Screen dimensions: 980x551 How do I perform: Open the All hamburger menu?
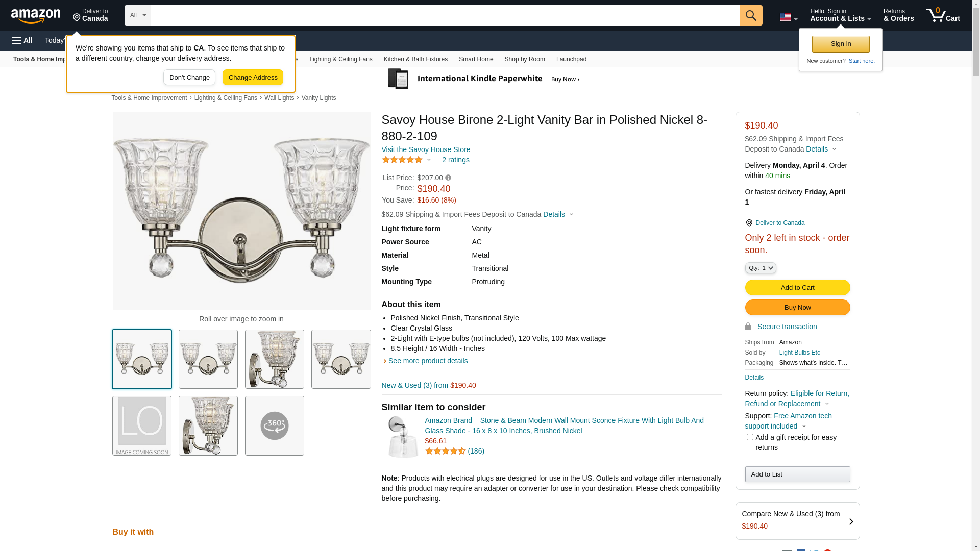pyautogui.click(x=22, y=40)
